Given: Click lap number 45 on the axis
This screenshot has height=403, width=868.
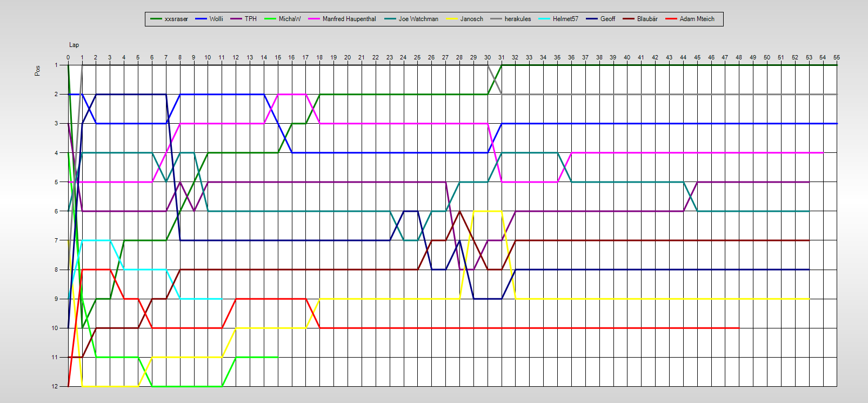Looking at the screenshot, I should click(697, 57).
